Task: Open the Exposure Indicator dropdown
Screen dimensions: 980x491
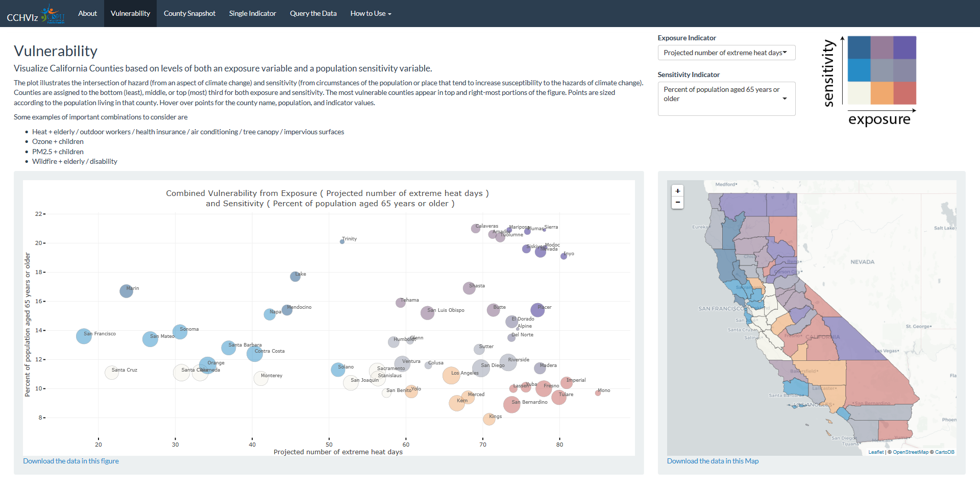Action: [726, 53]
